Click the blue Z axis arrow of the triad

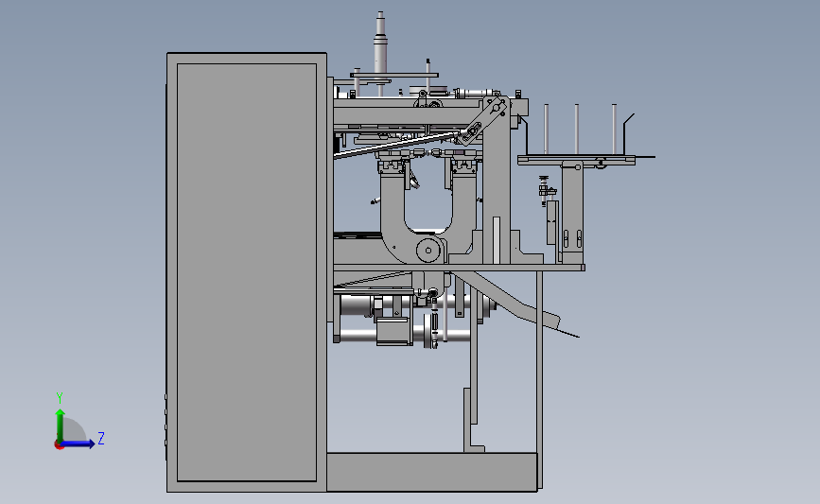point(78,443)
